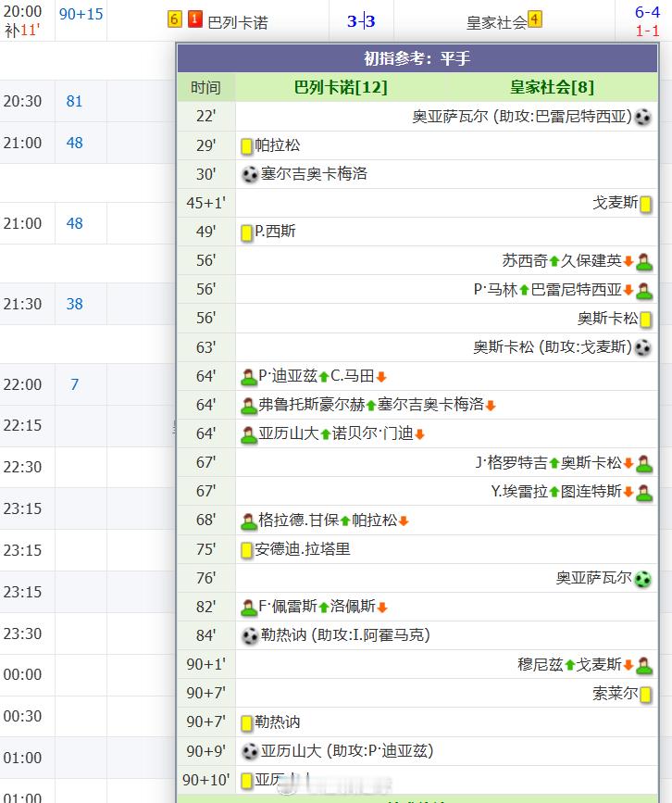Click the substitution player icon in P·马林 row
Screen dimensions: 672x803
coord(644,291)
